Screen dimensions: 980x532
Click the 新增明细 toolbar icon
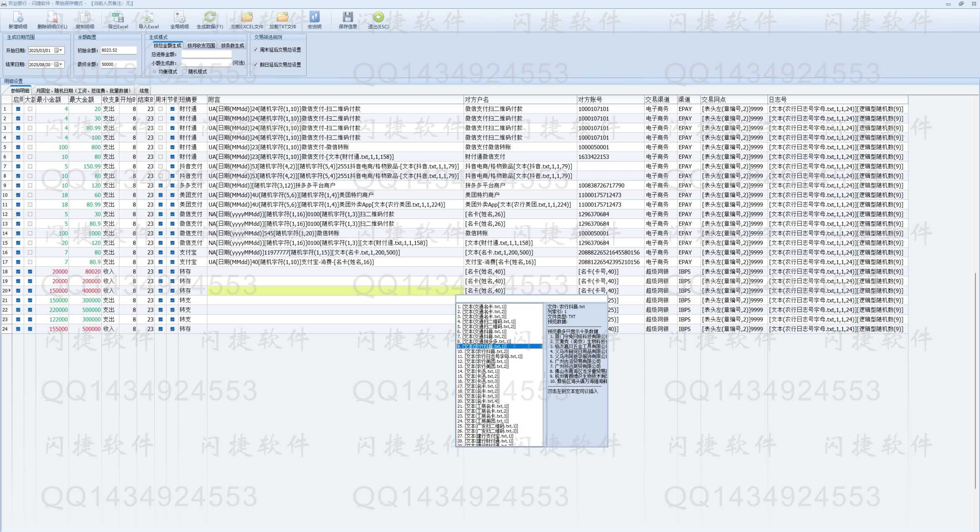(x=18, y=17)
